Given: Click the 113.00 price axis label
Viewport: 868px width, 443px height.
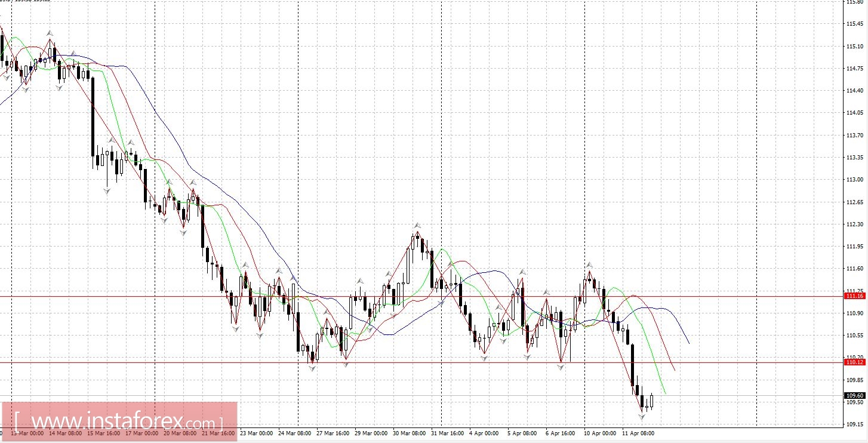Looking at the screenshot, I should coord(855,180).
